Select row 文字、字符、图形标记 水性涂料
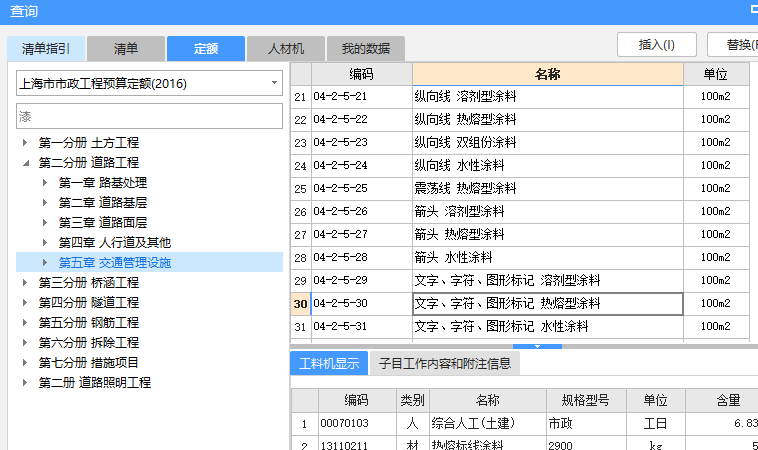This screenshot has height=450, width=758. pos(548,326)
